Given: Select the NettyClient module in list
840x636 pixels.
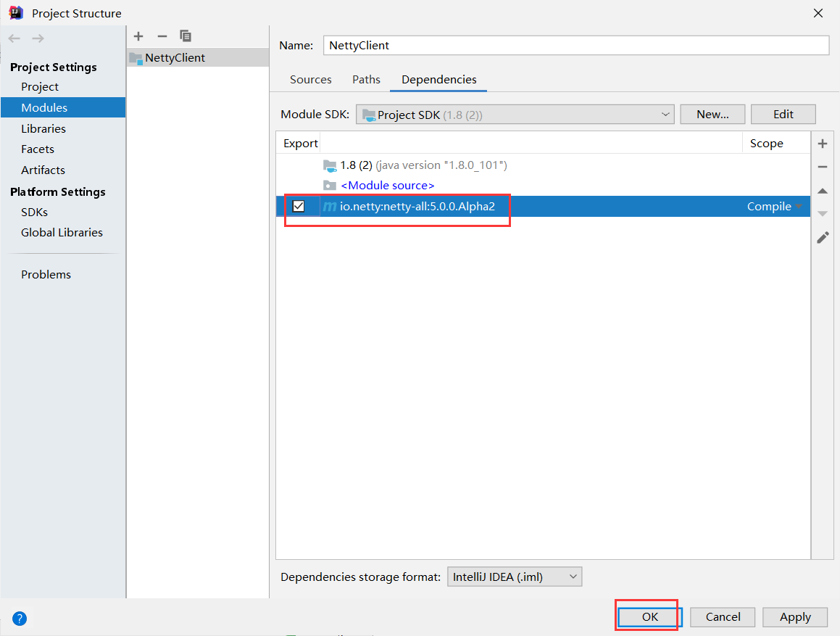Looking at the screenshot, I should tap(198, 58).
